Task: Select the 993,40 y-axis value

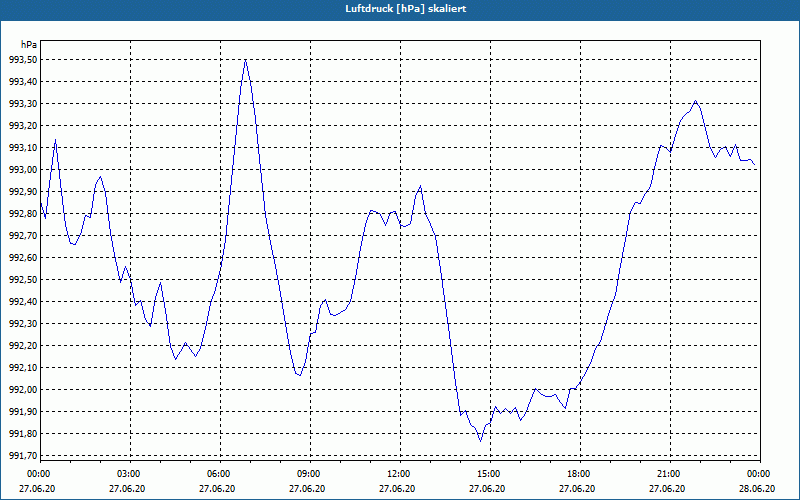Action: (x=23, y=82)
